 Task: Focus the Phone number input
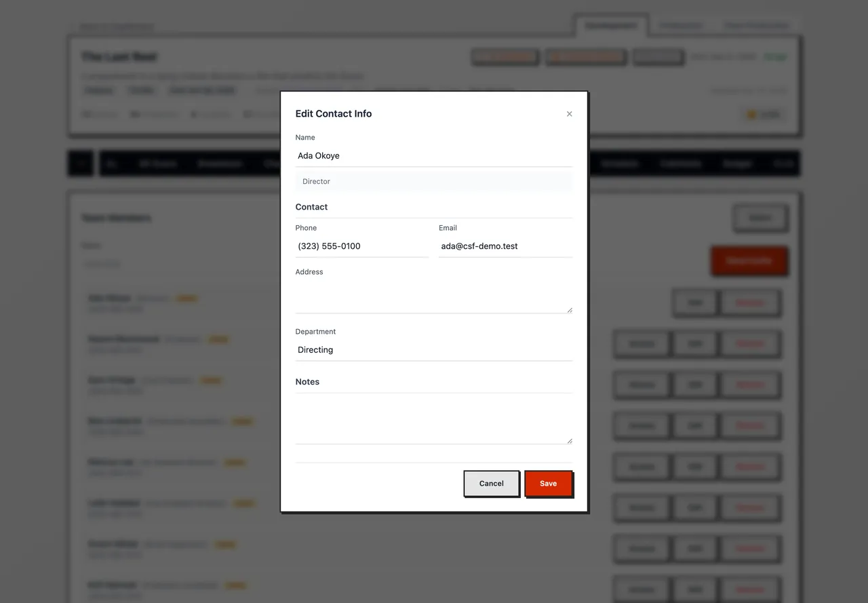[362, 246]
